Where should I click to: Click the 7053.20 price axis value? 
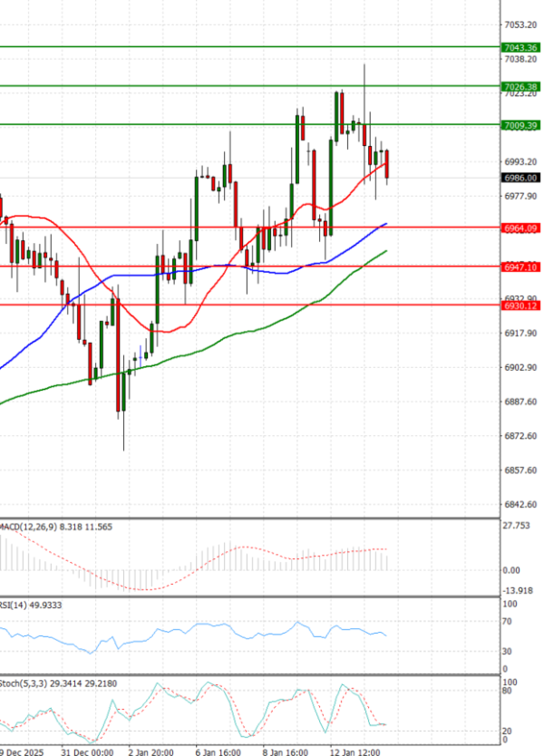pos(520,24)
